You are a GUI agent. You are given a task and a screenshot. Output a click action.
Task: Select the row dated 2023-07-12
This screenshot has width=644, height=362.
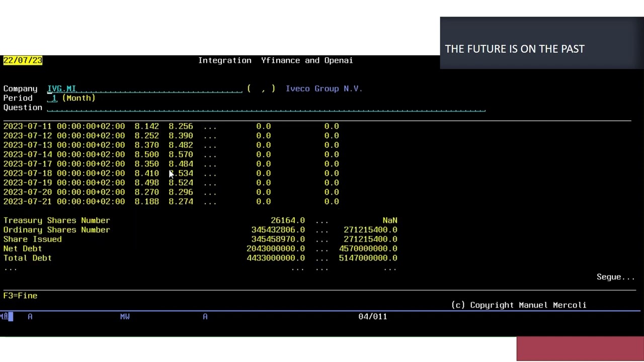[x=171, y=136]
